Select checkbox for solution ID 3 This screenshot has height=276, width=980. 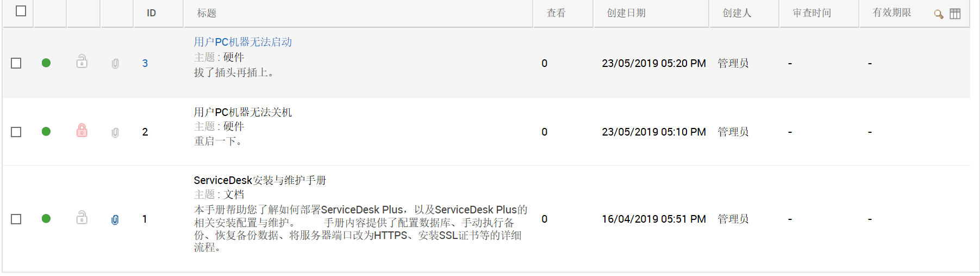(16, 63)
